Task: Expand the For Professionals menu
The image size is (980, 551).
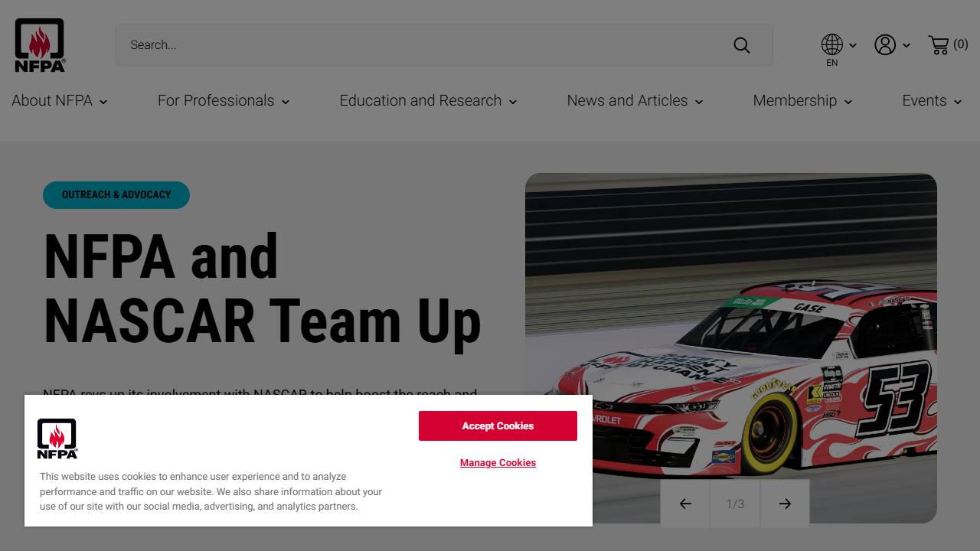Action: click(x=224, y=101)
